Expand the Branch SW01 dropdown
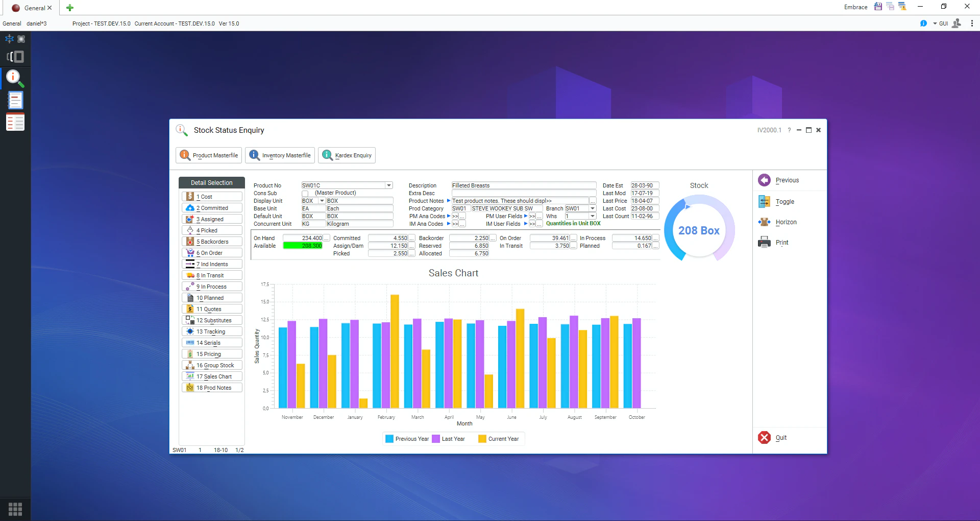 coord(593,208)
